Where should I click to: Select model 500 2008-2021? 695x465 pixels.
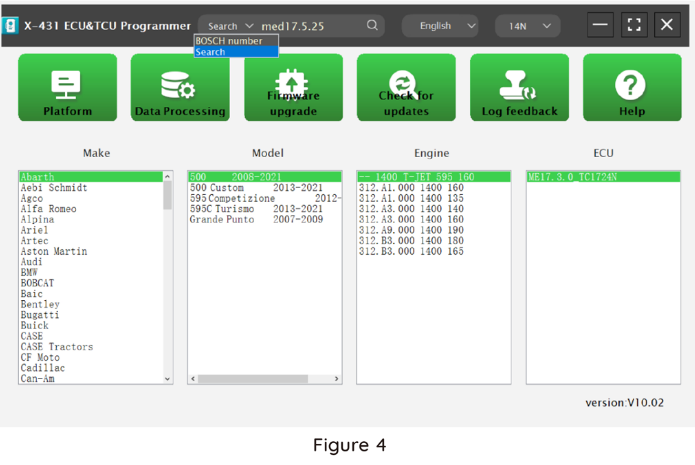pos(265,177)
